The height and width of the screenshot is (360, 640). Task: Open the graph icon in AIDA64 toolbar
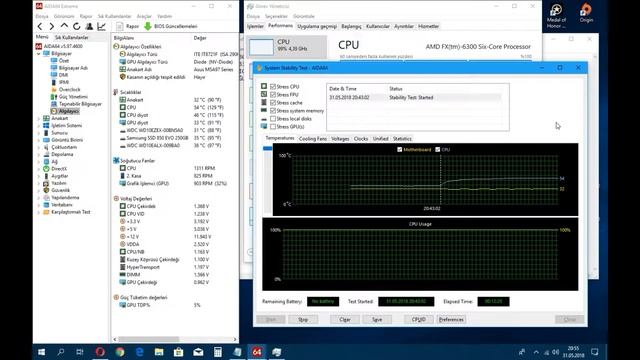coord(102,27)
